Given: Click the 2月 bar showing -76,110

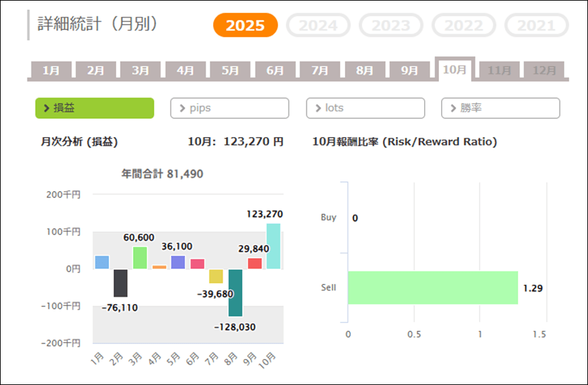Looking at the screenshot, I should pos(120,283).
